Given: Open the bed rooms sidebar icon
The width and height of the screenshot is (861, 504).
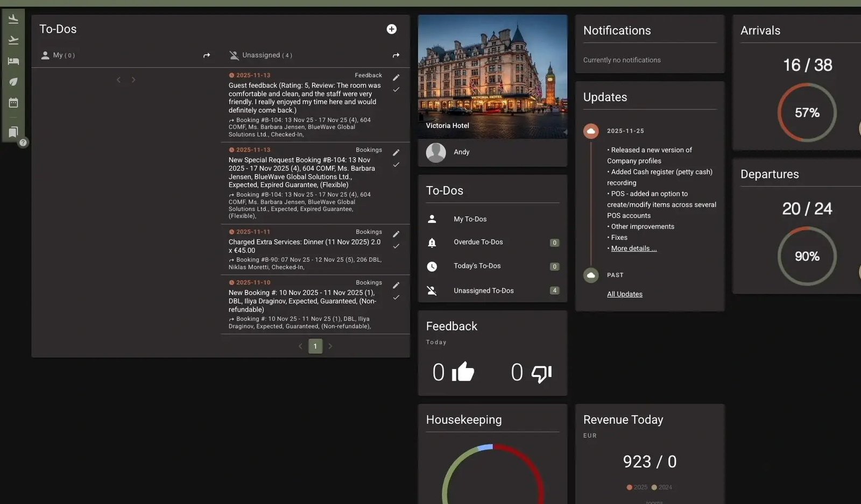Looking at the screenshot, I should point(13,61).
